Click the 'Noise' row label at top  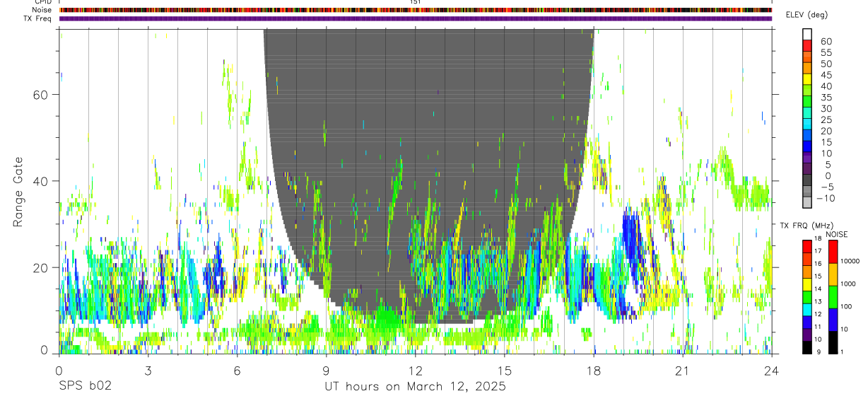pyautogui.click(x=42, y=10)
